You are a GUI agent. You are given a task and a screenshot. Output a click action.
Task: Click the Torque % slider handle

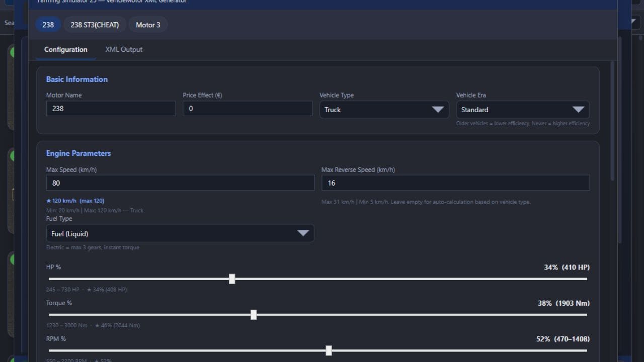coord(254,315)
